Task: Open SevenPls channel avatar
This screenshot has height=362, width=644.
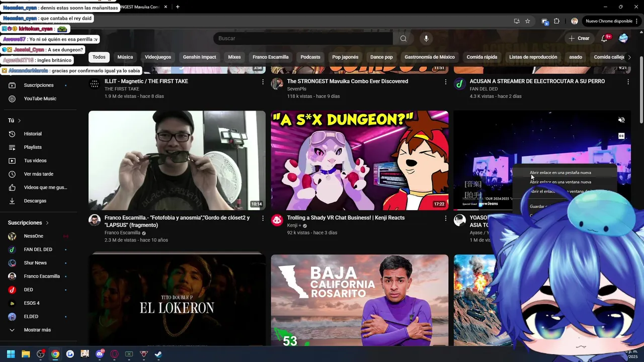Action: coord(277,84)
